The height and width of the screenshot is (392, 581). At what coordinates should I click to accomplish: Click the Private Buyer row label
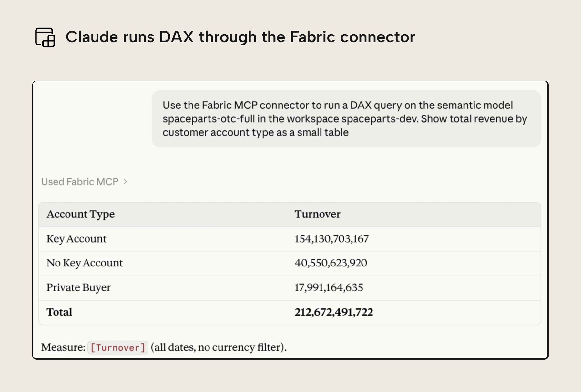coord(78,287)
